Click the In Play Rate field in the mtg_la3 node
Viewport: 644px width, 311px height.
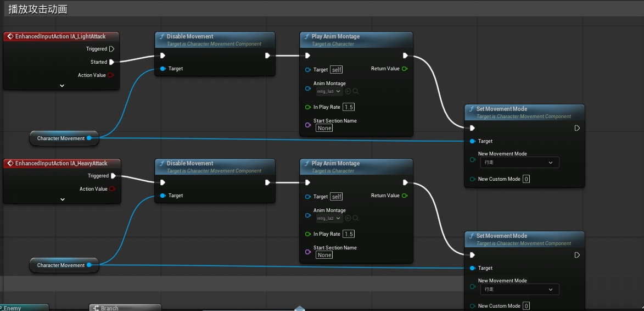point(349,107)
